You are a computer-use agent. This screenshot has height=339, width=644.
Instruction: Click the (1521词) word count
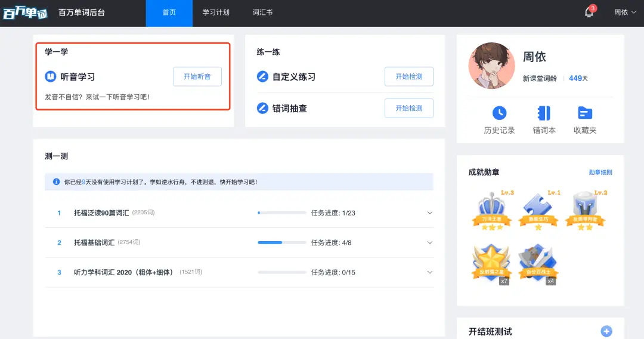point(191,272)
